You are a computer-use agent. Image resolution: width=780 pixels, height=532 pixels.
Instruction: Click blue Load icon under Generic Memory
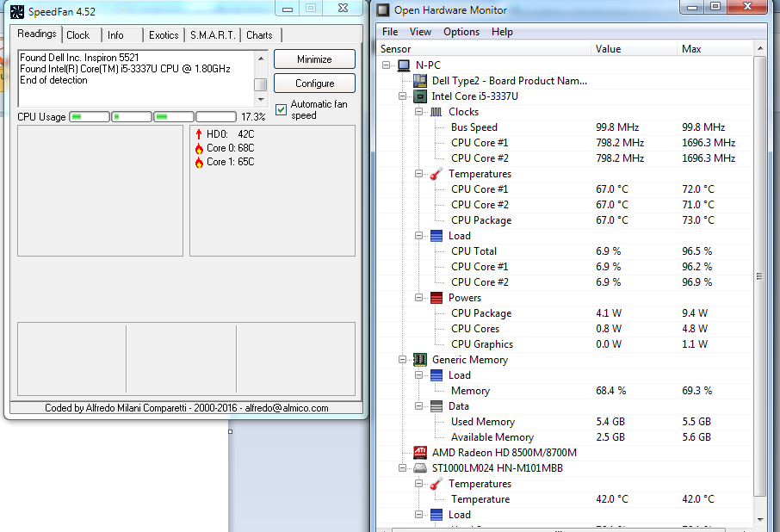pos(436,375)
